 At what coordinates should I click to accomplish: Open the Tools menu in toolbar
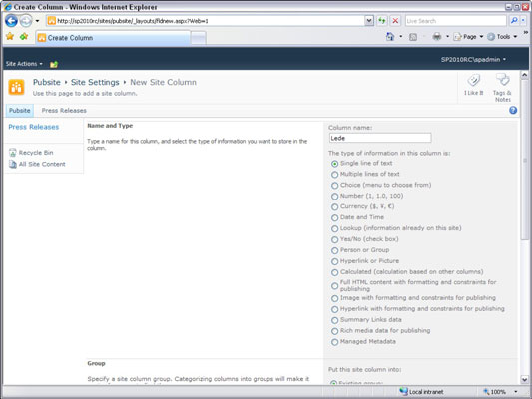[x=502, y=37]
